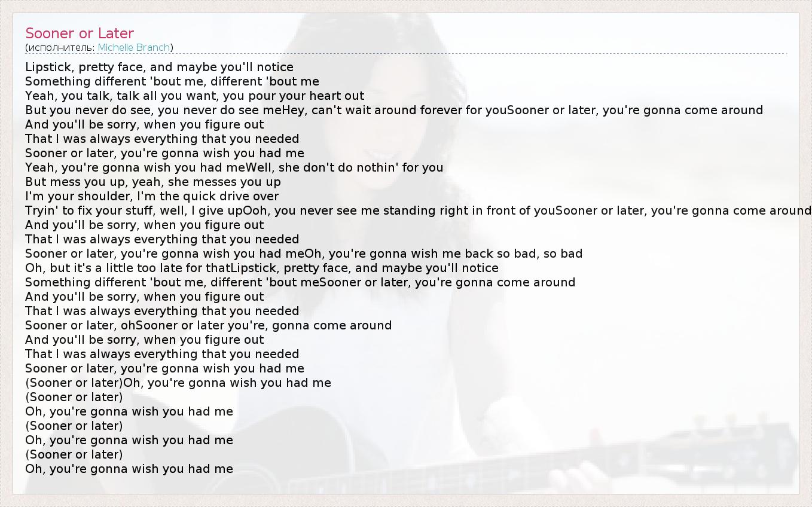Screen dimensions: 812x507
Task: Click the line "But mess you up, yeah"
Action: pos(152,182)
